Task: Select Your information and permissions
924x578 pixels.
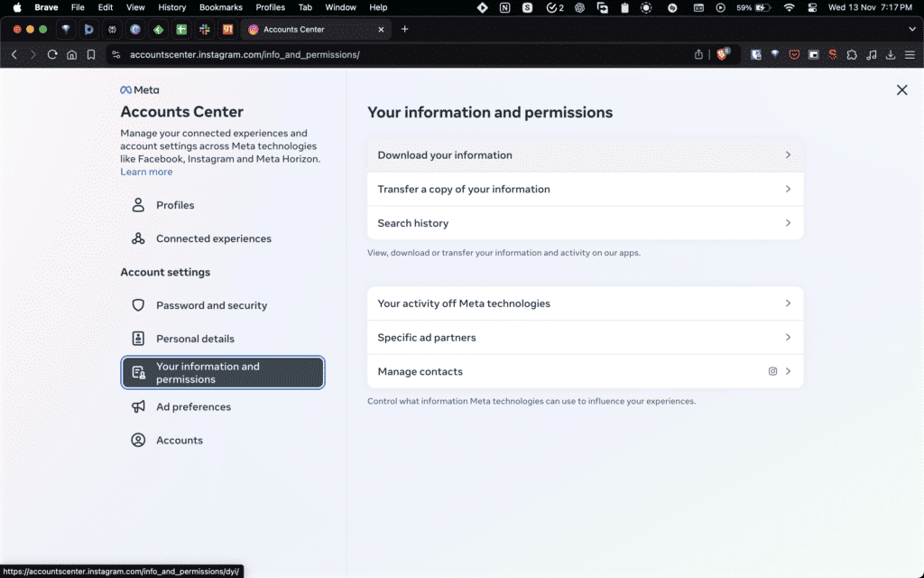Action: point(223,372)
